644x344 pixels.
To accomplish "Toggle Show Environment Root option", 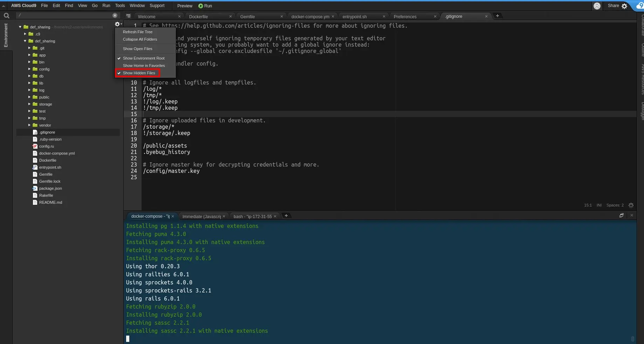I will (145, 58).
